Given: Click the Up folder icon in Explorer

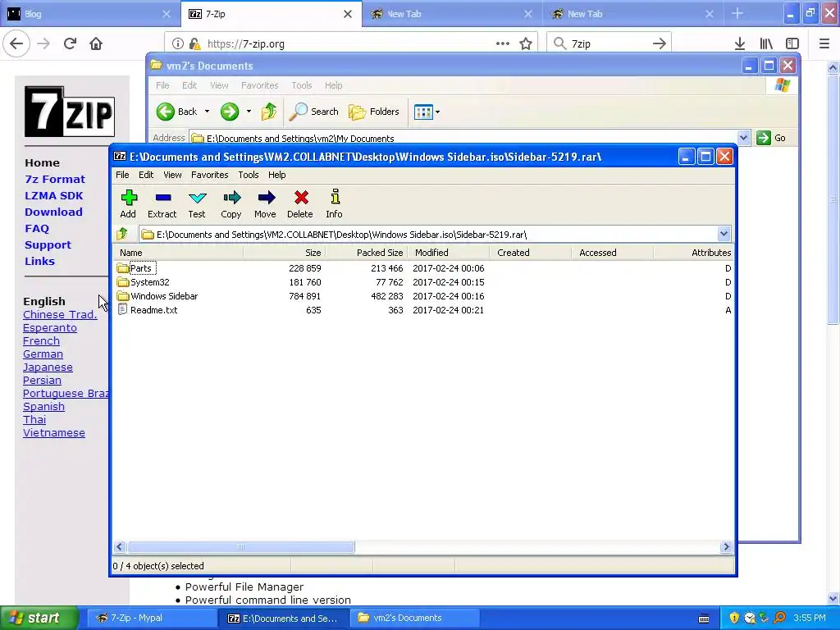Looking at the screenshot, I should click(x=269, y=112).
